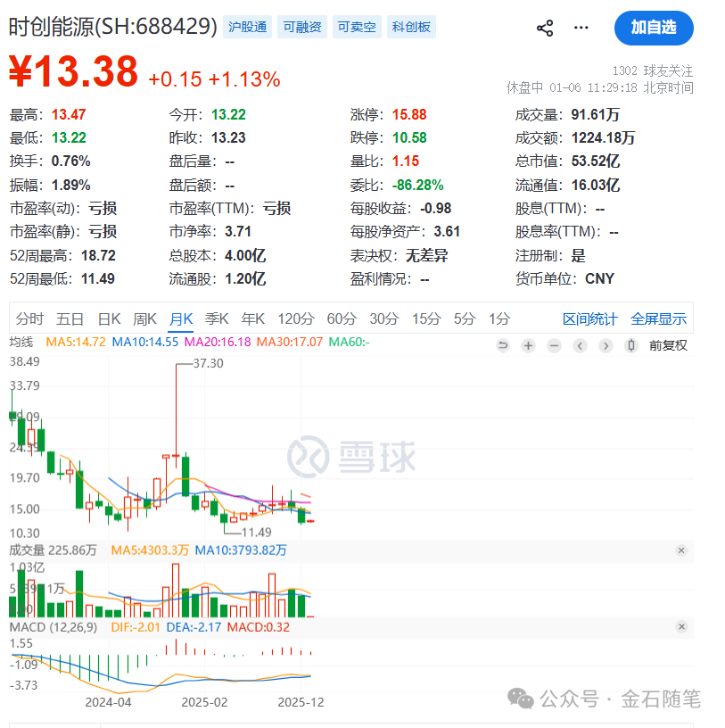Select the 年K chart tab
Screen dimensions: 725x728
[253, 319]
